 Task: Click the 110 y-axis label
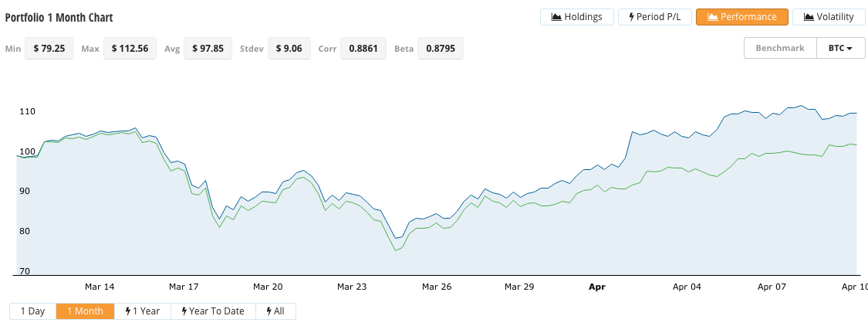[x=28, y=111]
